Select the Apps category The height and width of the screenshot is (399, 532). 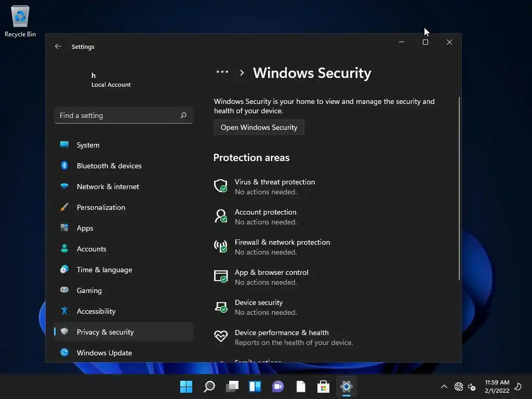click(x=124, y=228)
